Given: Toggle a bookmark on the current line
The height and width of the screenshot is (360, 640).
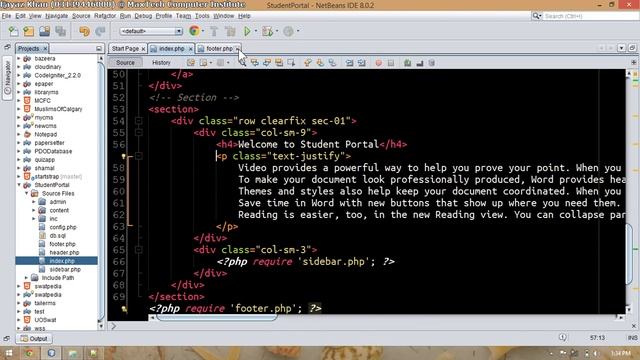Looking at the screenshot, I should [x=332, y=63].
